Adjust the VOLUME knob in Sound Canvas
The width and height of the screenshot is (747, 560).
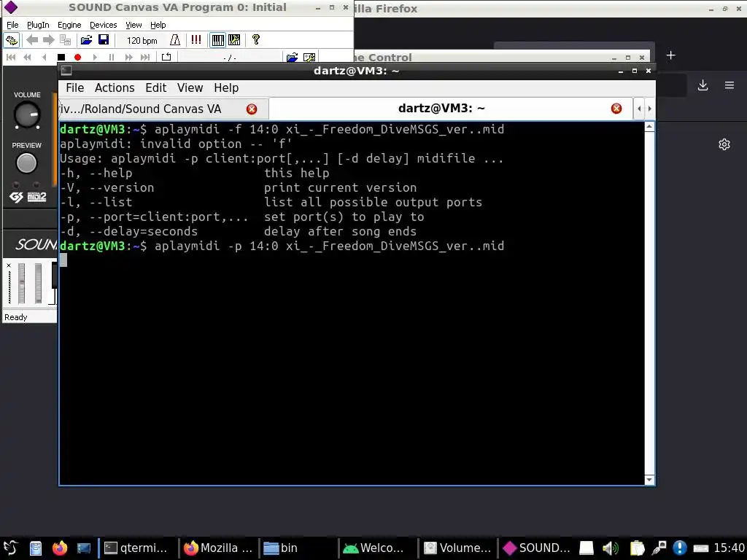pyautogui.click(x=27, y=114)
